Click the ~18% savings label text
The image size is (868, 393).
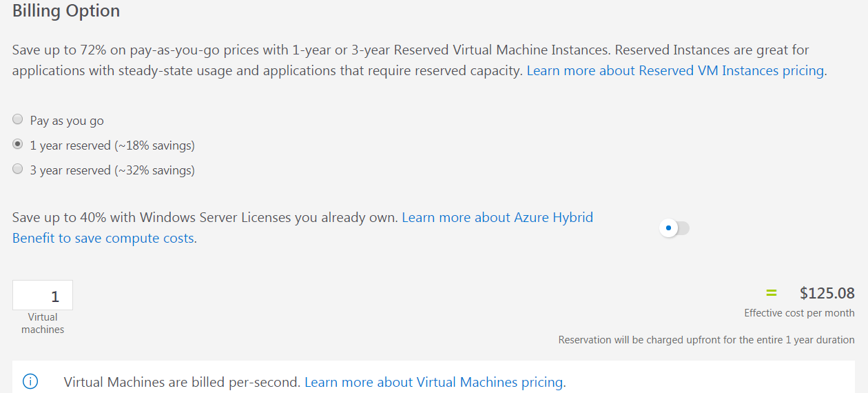click(154, 145)
